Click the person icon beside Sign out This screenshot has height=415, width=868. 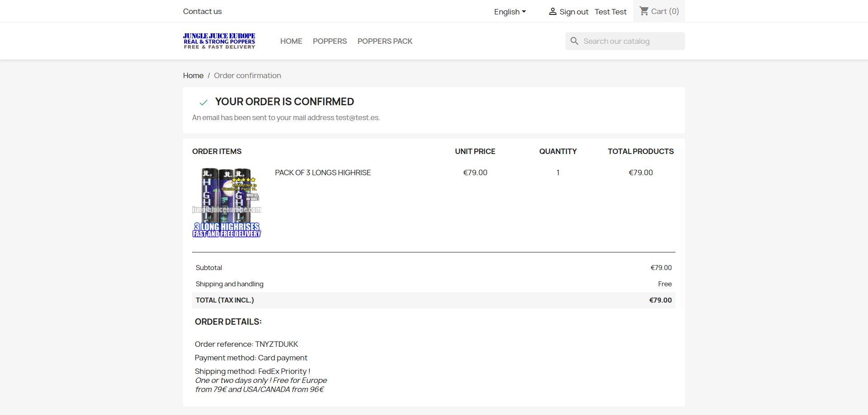(x=552, y=12)
